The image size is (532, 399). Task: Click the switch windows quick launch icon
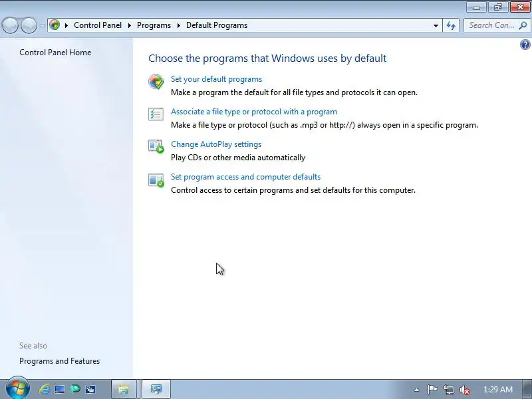coord(90,389)
